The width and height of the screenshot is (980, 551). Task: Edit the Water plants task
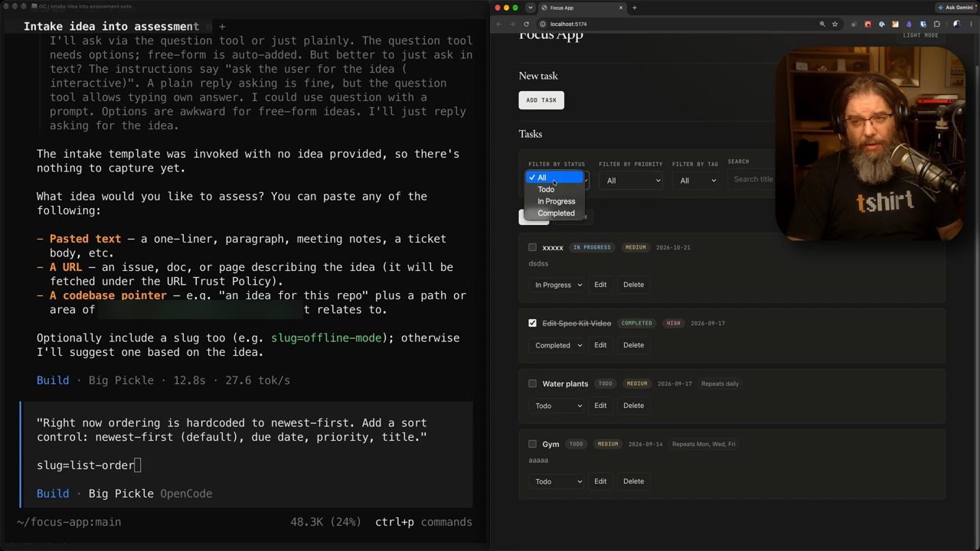600,406
